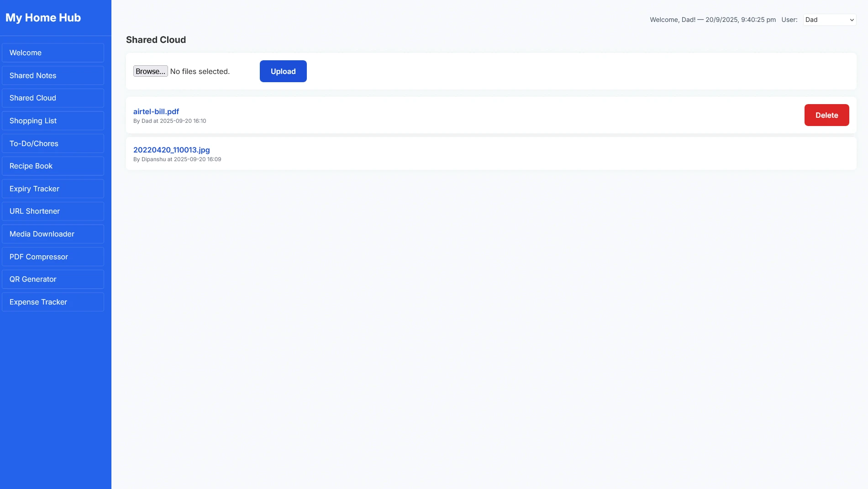Open the Shopping List page
Screen dimensions: 868x489
click(x=53, y=121)
